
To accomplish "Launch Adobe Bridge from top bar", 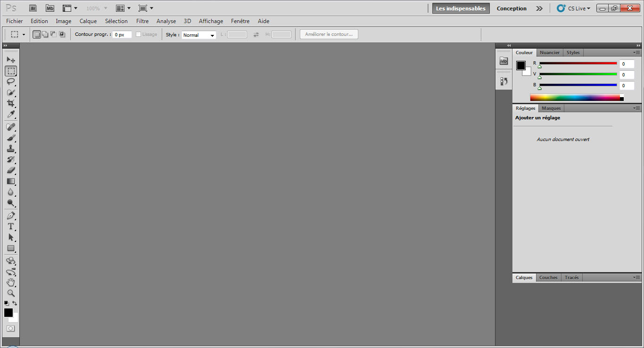I will pos(33,8).
